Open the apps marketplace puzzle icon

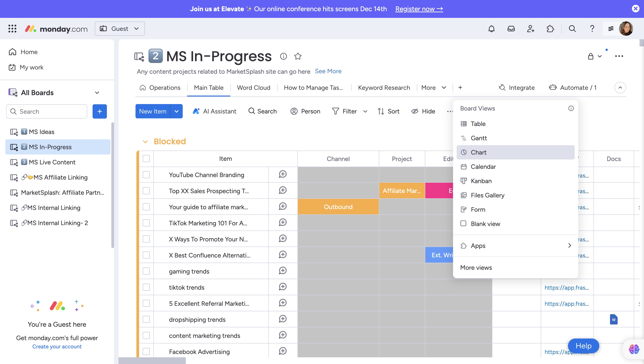pyautogui.click(x=550, y=29)
